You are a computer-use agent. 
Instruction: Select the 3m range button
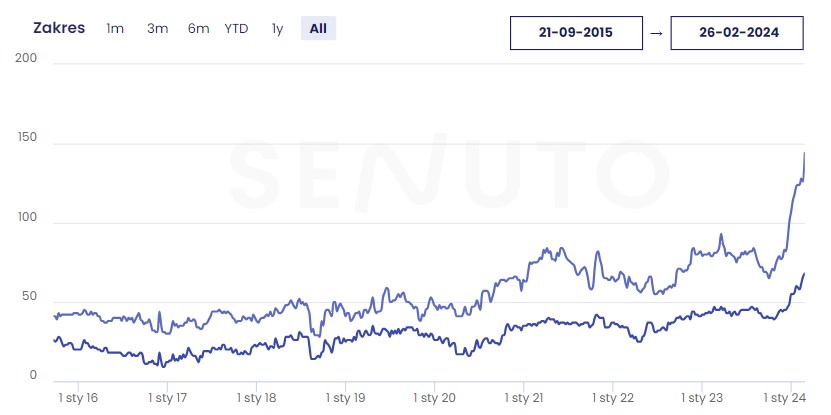[x=157, y=28]
